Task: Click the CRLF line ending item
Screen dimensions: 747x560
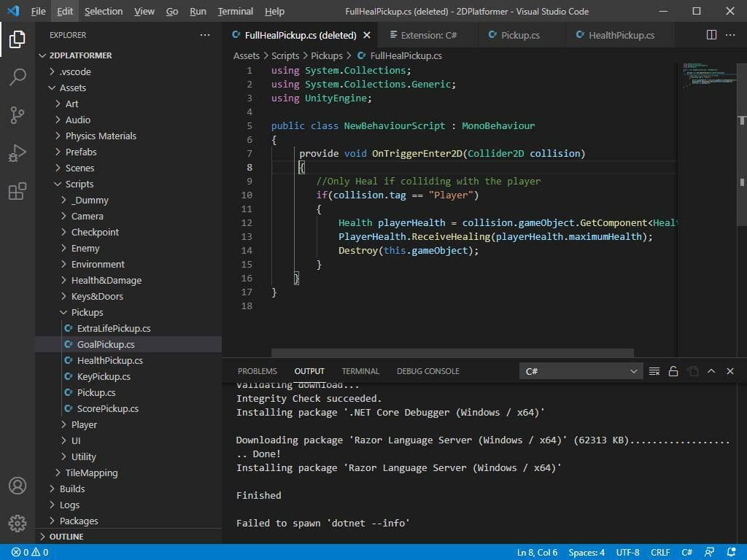Action: [x=660, y=553]
